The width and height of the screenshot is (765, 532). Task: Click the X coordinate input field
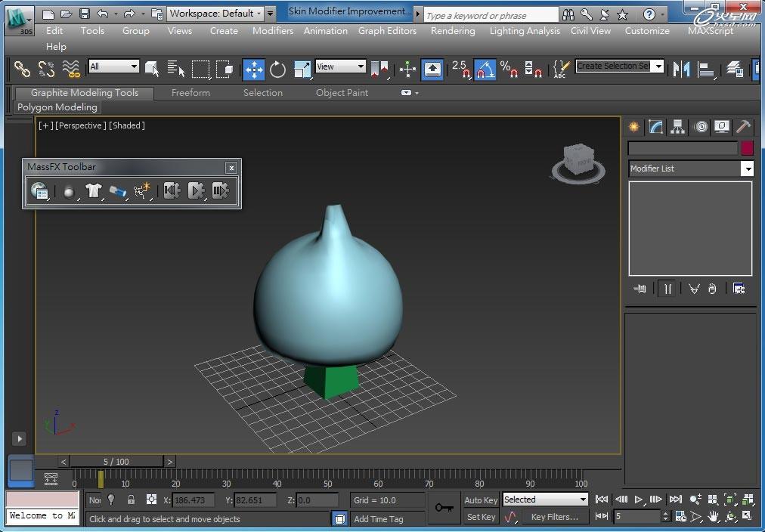[x=193, y=500]
